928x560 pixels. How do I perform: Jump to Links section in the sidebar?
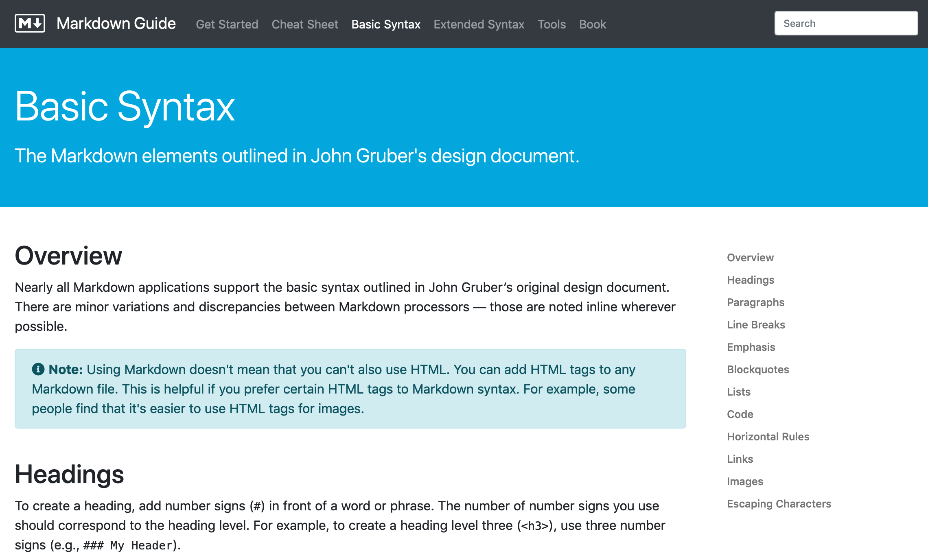[740, 459]
